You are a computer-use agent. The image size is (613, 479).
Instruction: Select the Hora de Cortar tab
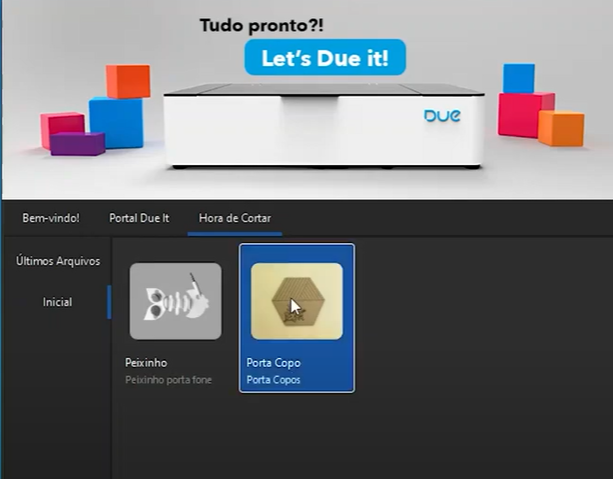click(235, 218)
